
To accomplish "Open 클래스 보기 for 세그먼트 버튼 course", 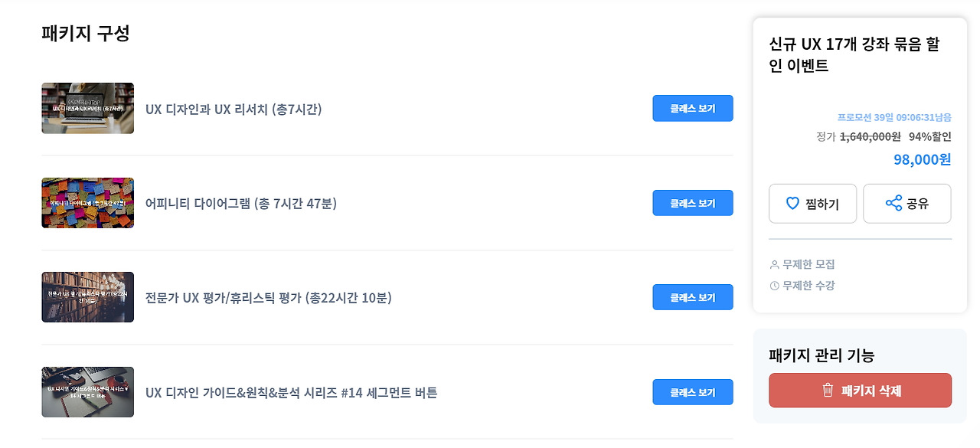I will tap(693, 392).
